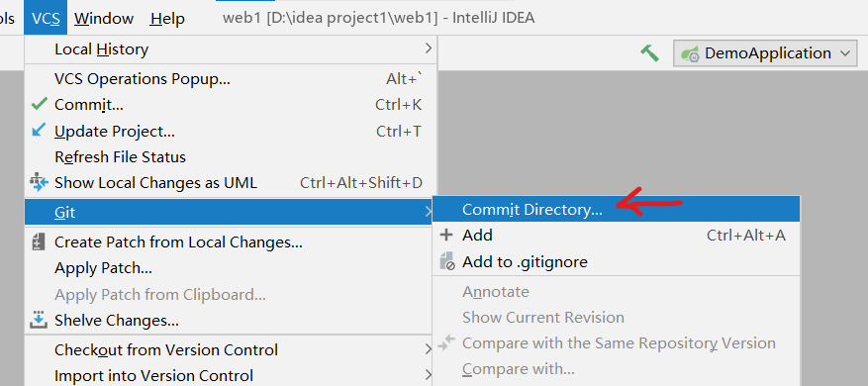The width and height of the screenshot is (868, 386).
Task: Select Commit Directory... from the Git submenu
Action: [617, 210]
